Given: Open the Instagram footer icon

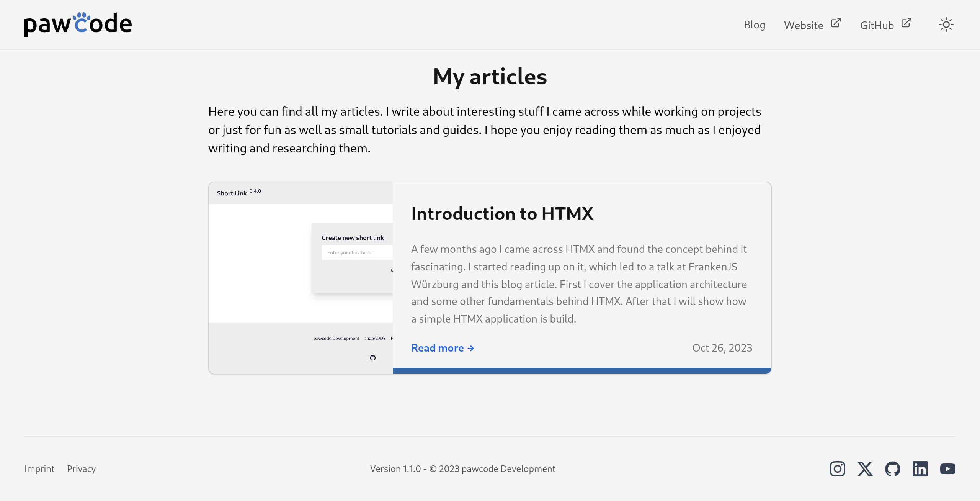Looking at the screenshot, I should pyautogui.click(x=837, y=469).
